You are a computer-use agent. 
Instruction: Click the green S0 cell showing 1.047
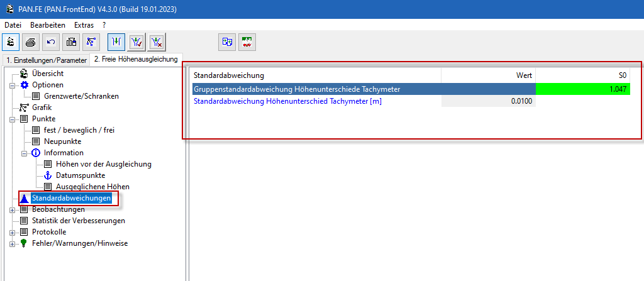[582, 89]
